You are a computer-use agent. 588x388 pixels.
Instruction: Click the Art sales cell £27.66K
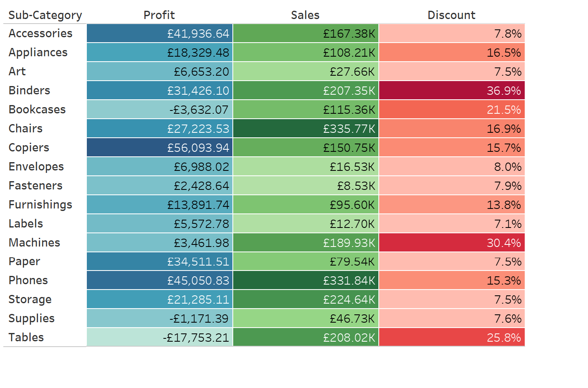(306, 72)
